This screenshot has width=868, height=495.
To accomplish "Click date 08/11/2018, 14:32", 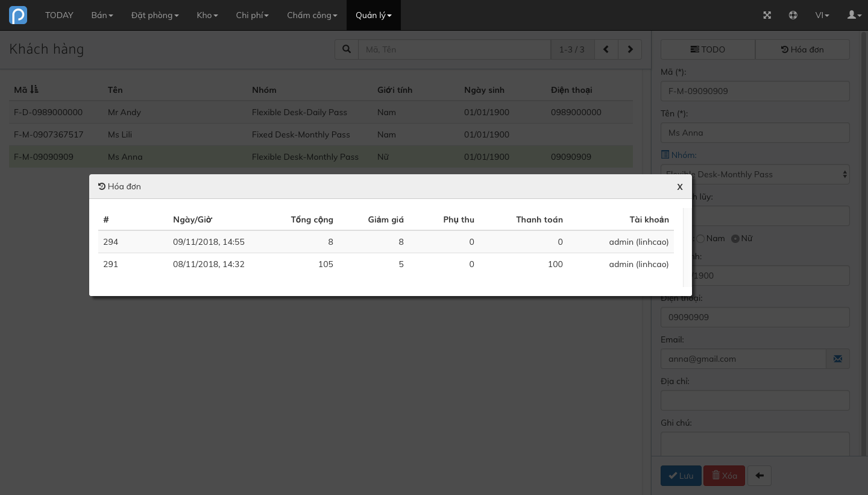I will 209,264.
